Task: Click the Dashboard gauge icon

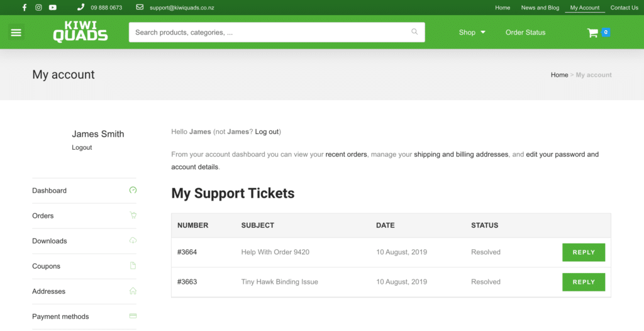Action: (133, 190)
